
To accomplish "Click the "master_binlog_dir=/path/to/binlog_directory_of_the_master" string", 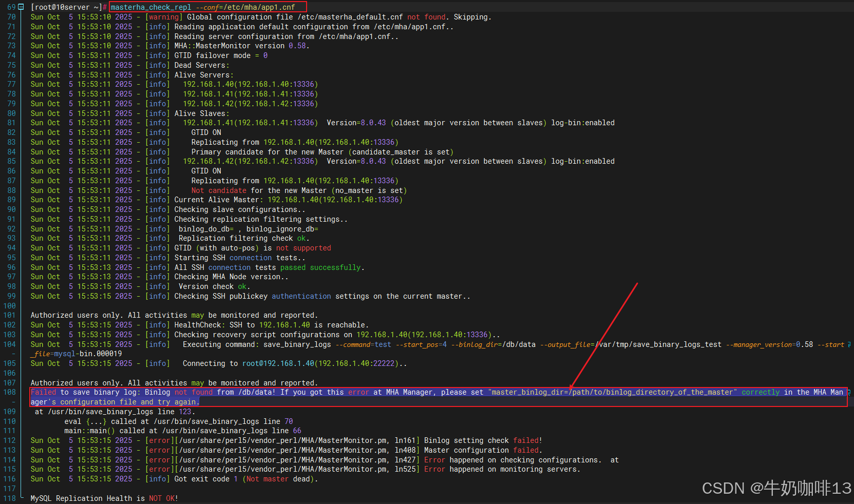I will click(612, 392).
